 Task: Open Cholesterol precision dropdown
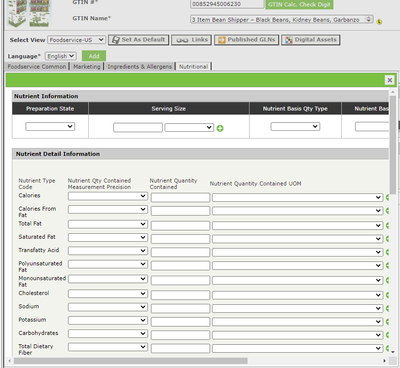coord(108,294)
